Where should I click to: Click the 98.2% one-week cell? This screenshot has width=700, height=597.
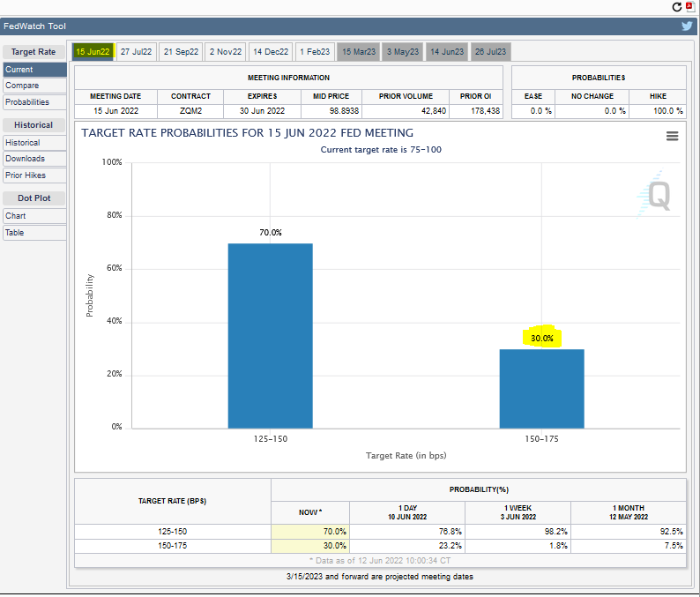518,532
